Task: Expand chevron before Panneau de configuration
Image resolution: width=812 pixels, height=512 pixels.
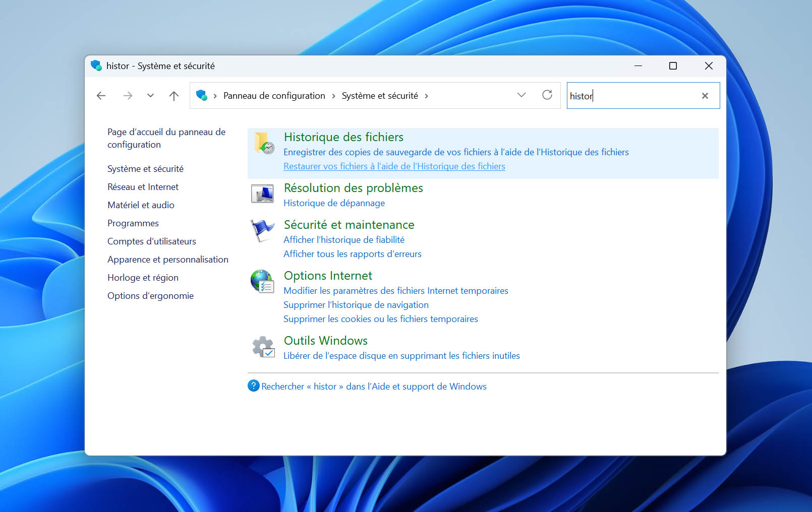Action: point(215,96)
